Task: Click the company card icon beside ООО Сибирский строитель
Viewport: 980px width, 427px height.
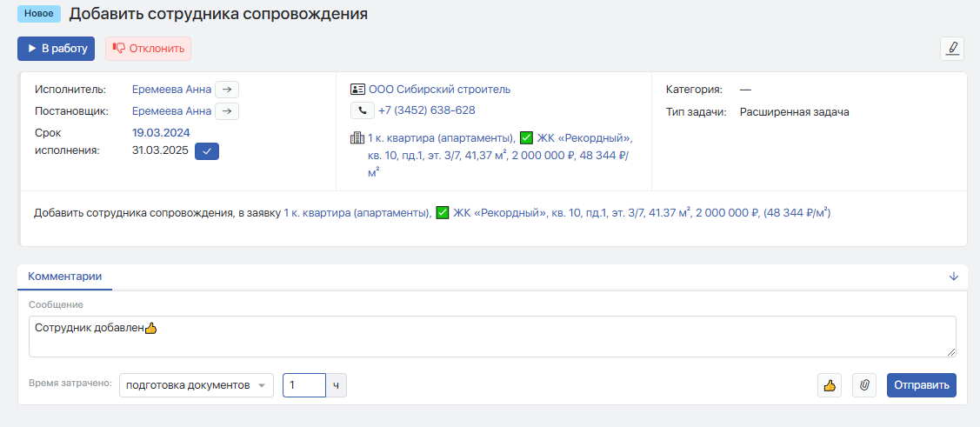Action: click(357, 89)
